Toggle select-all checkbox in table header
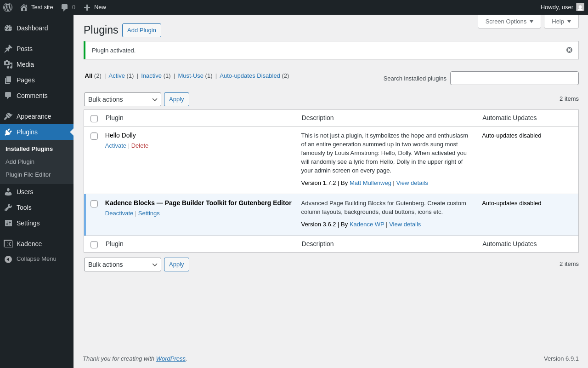 94,119
